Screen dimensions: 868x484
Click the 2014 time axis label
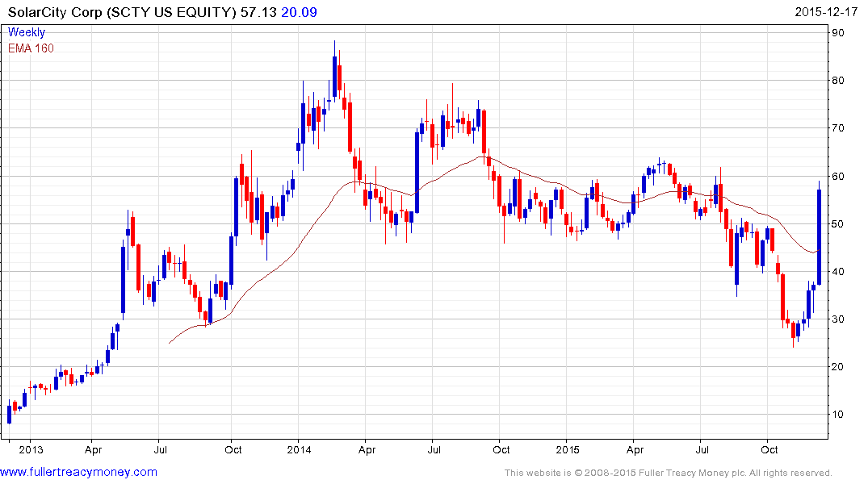[x=299, y=449]
